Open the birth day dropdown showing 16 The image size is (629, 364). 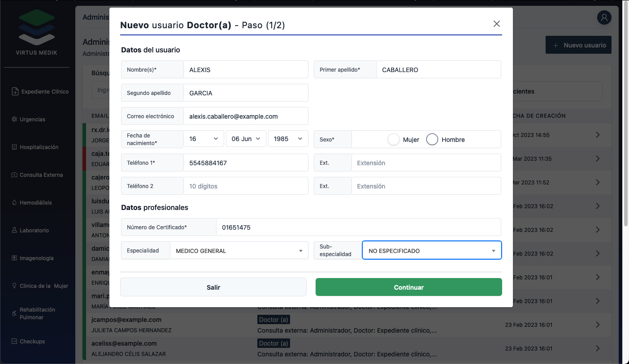point(204,139)
